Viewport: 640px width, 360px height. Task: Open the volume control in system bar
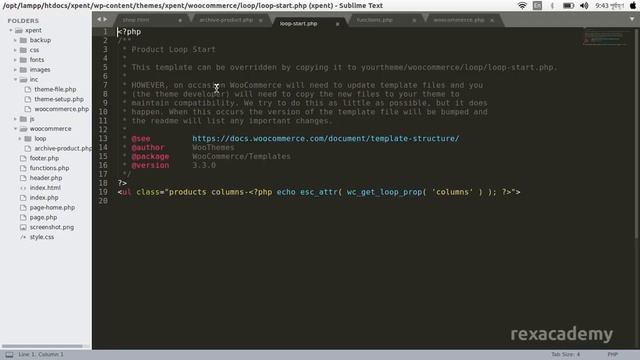[584, 6]
